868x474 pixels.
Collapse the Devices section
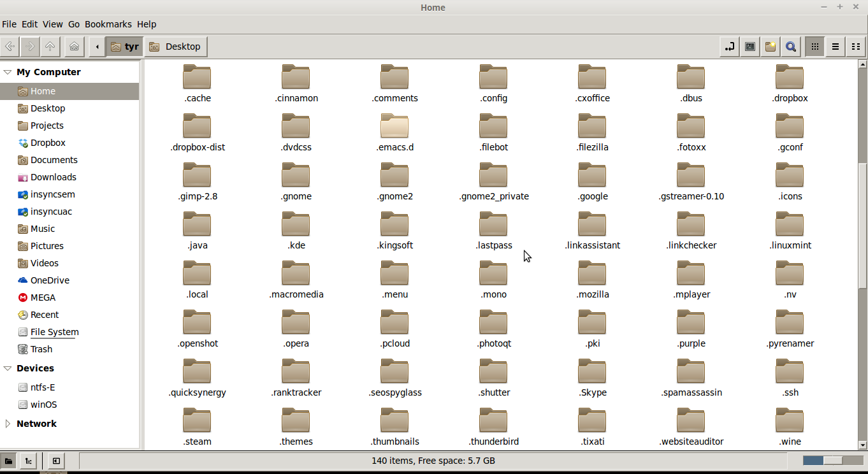[x=8, y=368]
